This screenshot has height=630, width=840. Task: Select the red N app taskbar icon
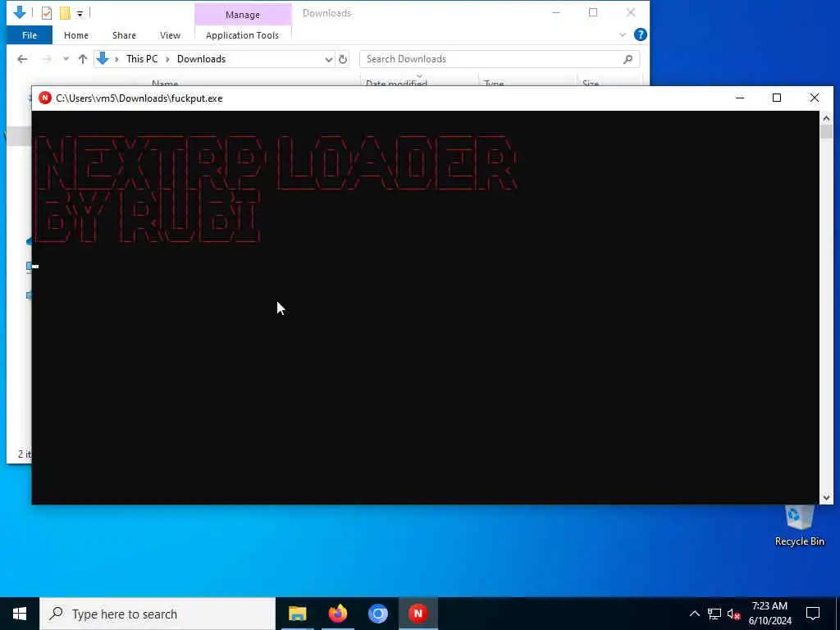pyautogui.click(x=418, y=614)
